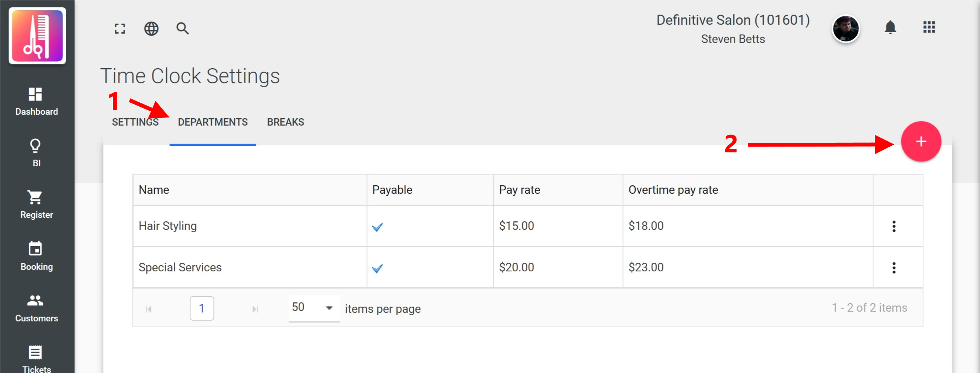The width and height of the screenshot is (980, 373).
Task: Open the Customers section
Action: pos(36,308)
